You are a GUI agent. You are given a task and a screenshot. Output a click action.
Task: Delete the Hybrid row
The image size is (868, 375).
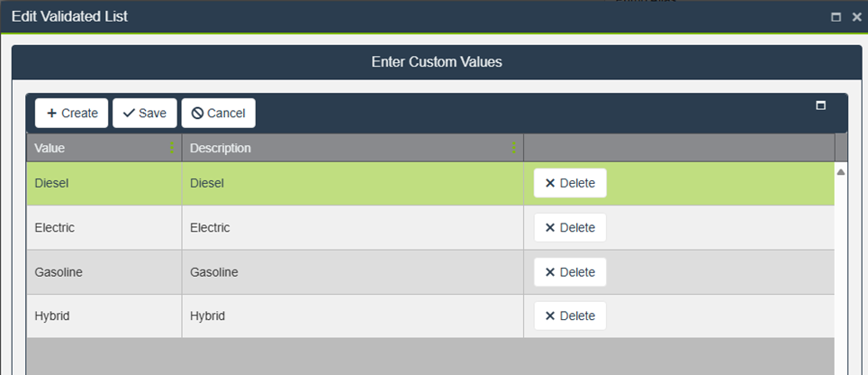tap(570, 316)
